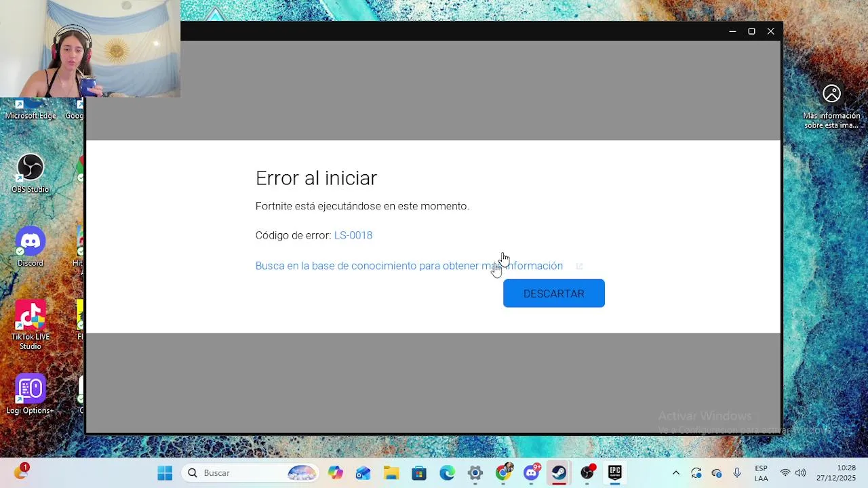
Task: Click the microphone tray icon
Action: 736,473
